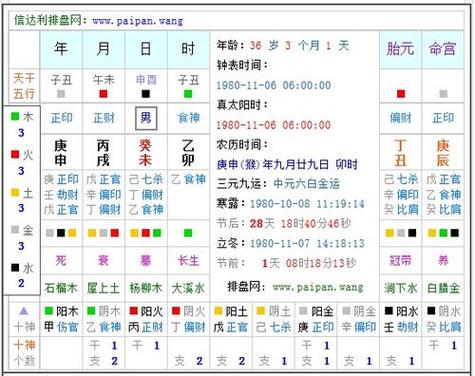
Task: Open the www.paipan.wang link in header
Action: click(x=138, y=21)
